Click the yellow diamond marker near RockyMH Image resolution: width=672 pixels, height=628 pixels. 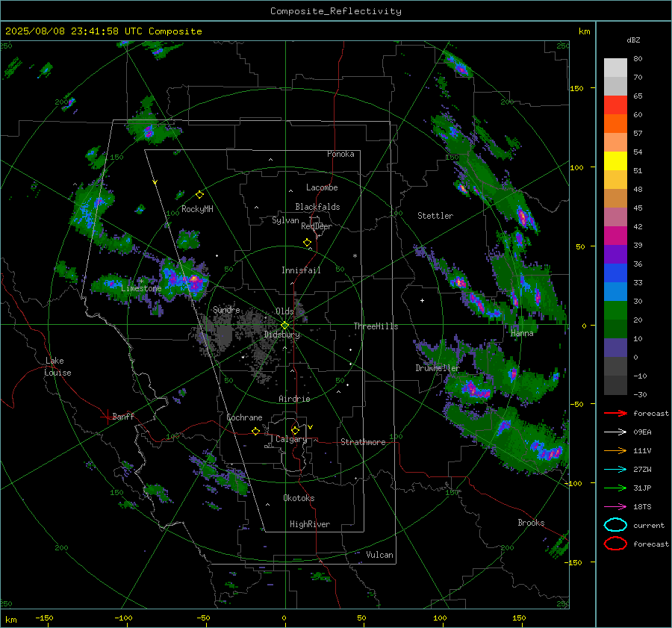click(x=199, y=195)
